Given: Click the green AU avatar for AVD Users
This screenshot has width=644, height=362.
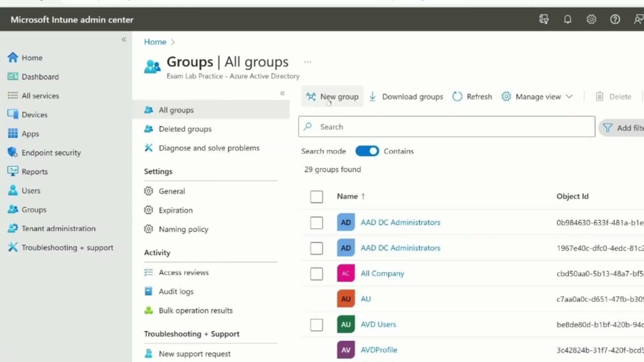Looking at the screenshot, I should click(346, 324).
